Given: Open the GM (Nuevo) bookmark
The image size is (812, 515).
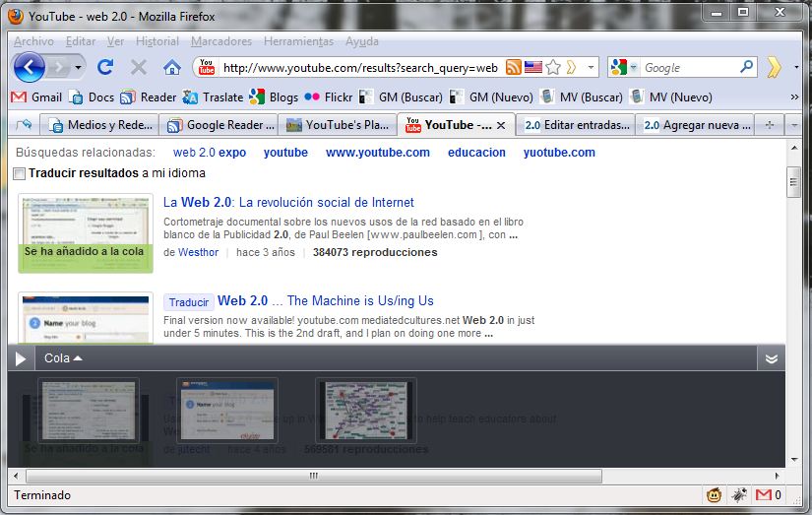Looking at the screenshot, I should tap(491, 97).
